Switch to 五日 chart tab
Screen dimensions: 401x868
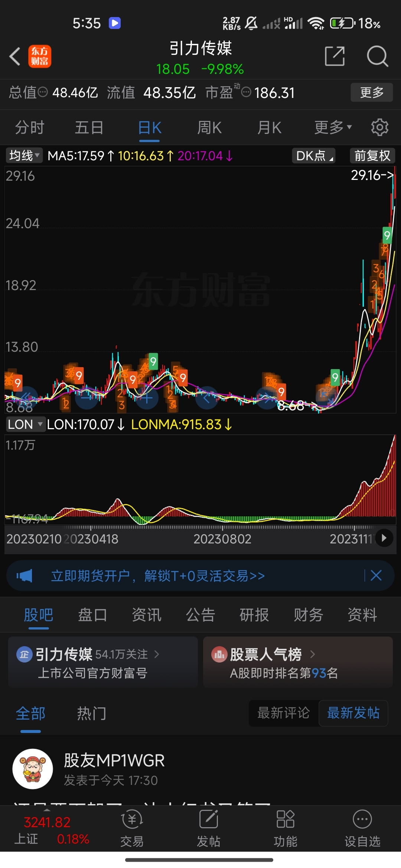point(89,128)
